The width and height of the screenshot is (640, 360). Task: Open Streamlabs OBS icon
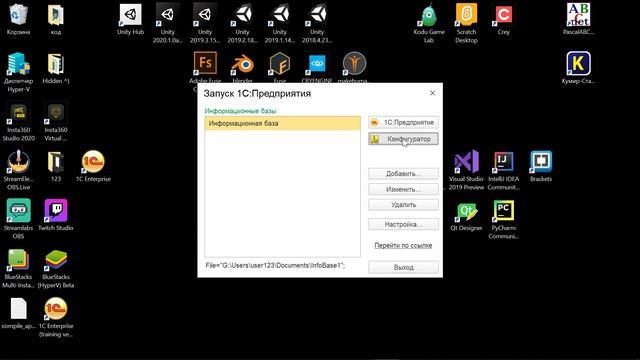[x=18, y=220]
